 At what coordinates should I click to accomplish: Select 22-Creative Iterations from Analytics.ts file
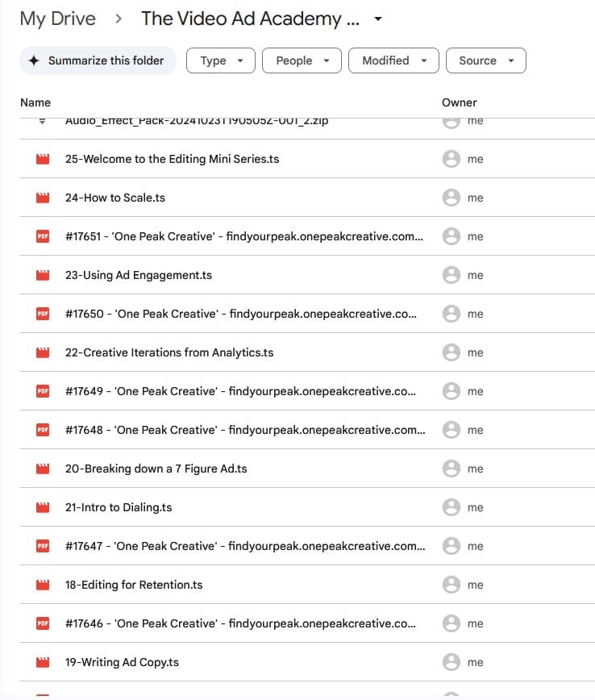[x=169, y=352]
